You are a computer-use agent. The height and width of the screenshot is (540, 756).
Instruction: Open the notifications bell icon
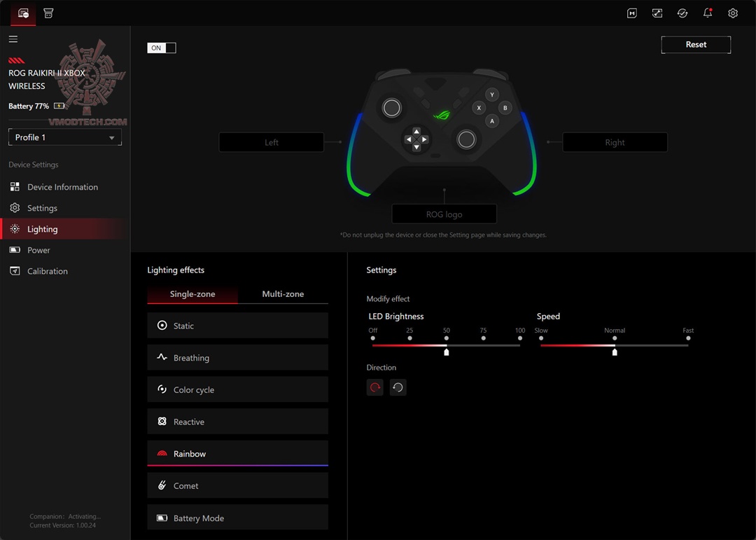tap(707, 13)
